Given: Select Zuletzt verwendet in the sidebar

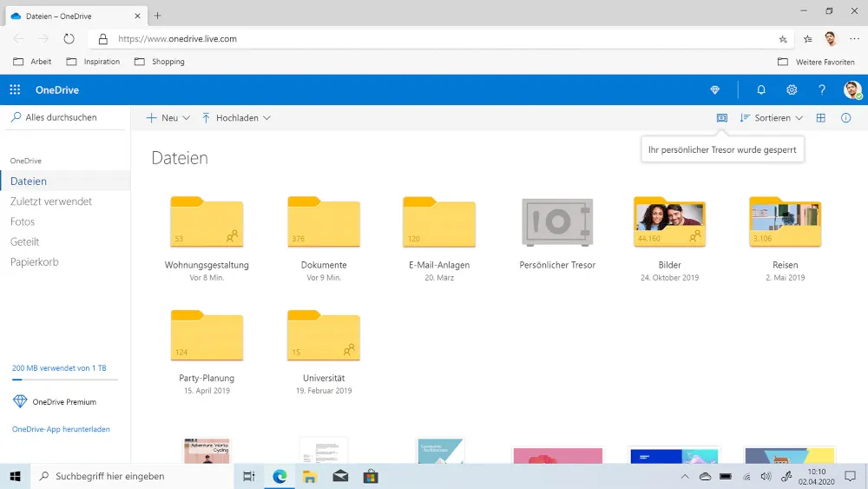Looking at the screenshot, I should 51,202.
